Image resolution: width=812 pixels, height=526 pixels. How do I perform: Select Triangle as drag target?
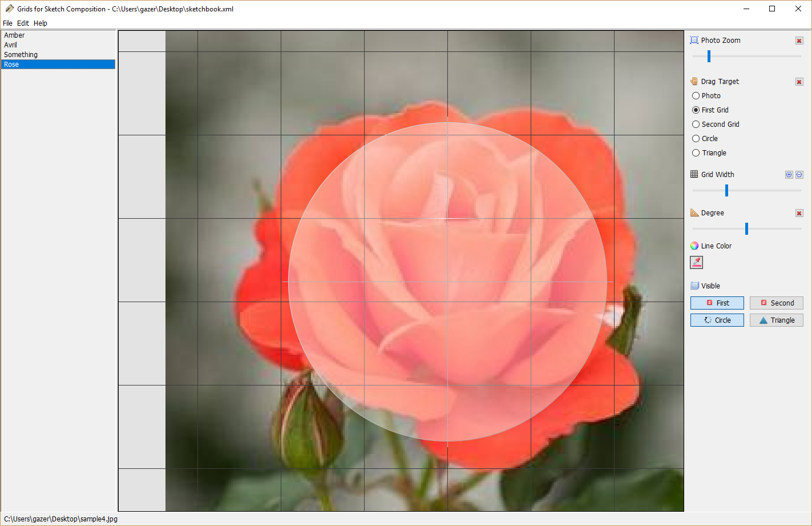709,152
